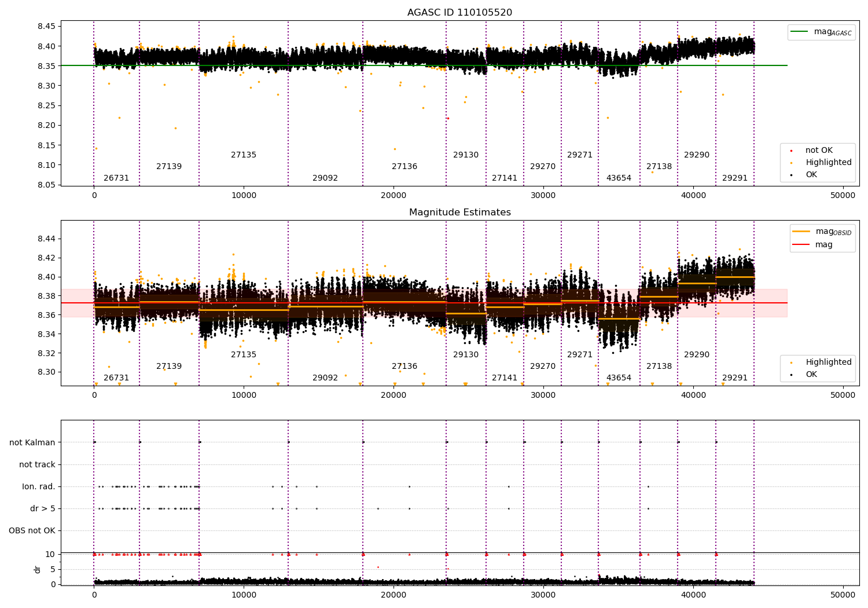Click obsid label 43654 in top plot
The image size is (868, 608).
click(619, 178)
